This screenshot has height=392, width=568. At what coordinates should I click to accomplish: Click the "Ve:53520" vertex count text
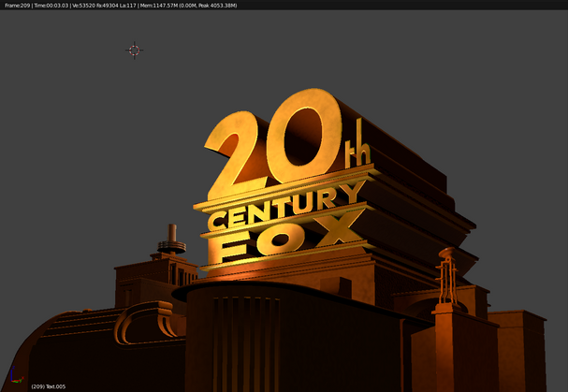tap(83, 6)
